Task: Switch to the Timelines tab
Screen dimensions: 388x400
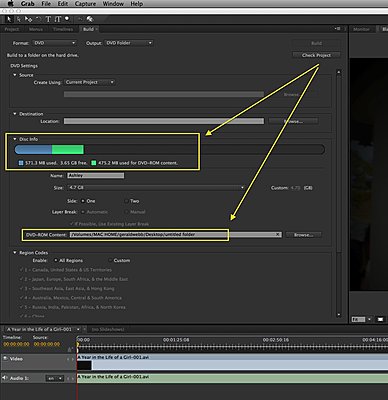Action: (x=63, y=29)
